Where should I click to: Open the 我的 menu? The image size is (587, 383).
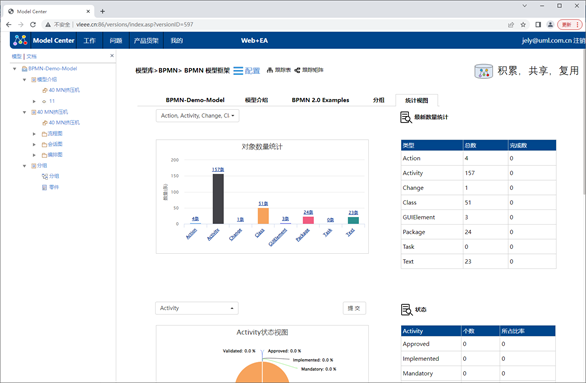point(176,40)
